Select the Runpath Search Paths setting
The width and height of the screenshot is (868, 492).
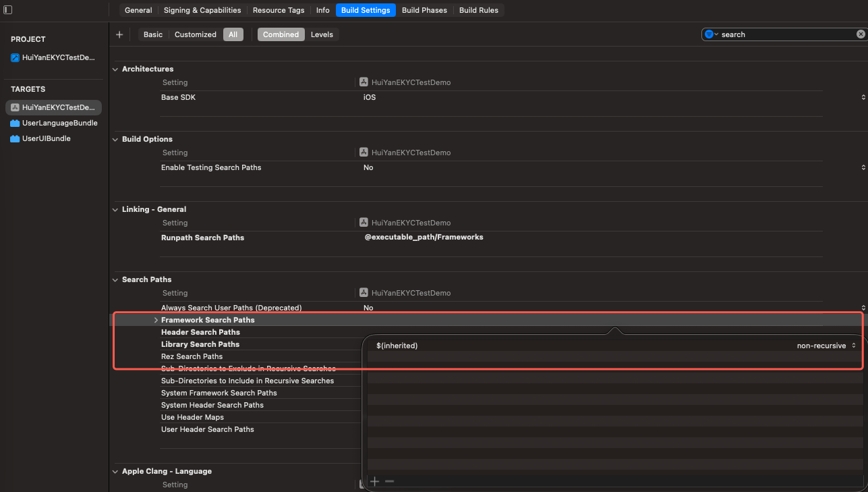point(202,238)
